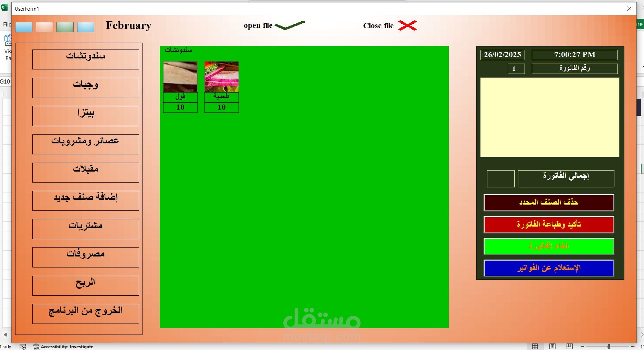Viewport: 644px width, 350px height.
Task: Click inside the yellow invoice items list
Action: tap(550, 117)
